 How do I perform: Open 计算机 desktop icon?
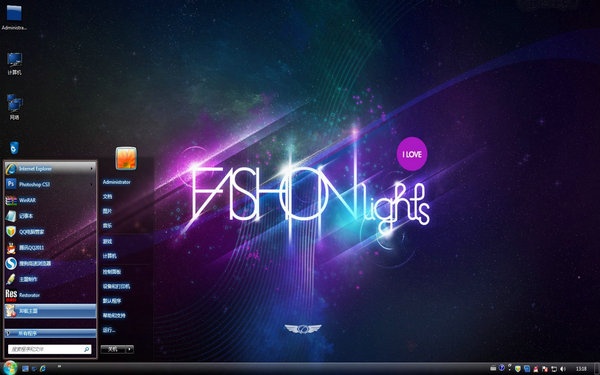coord(15,64)
